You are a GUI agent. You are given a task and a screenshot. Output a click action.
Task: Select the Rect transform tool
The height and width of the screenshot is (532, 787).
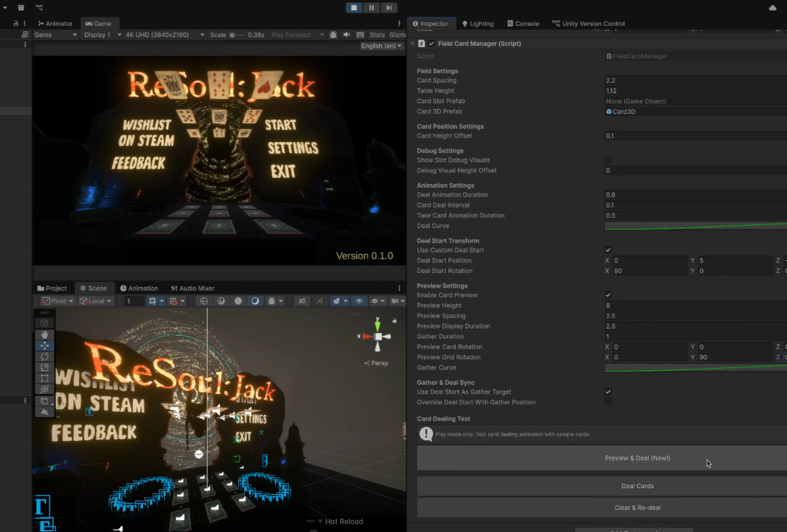pyautogui.click(x=44, y=378)
